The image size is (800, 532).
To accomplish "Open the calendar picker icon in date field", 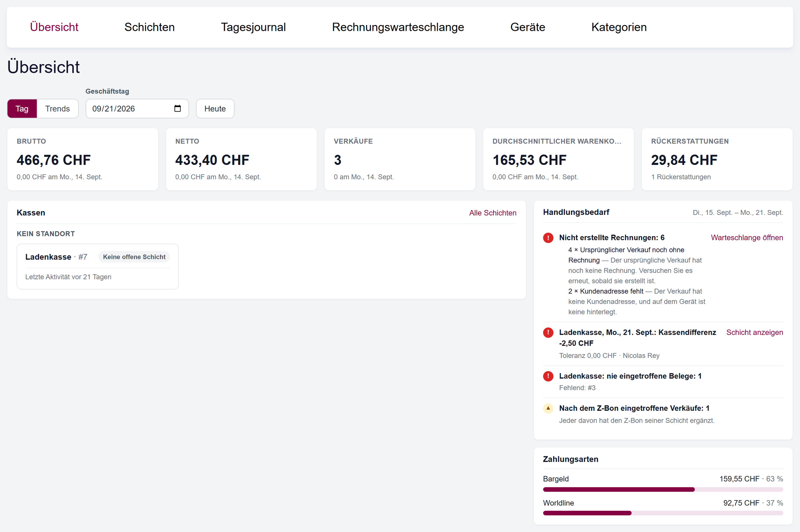I will (x=177, y=109).
